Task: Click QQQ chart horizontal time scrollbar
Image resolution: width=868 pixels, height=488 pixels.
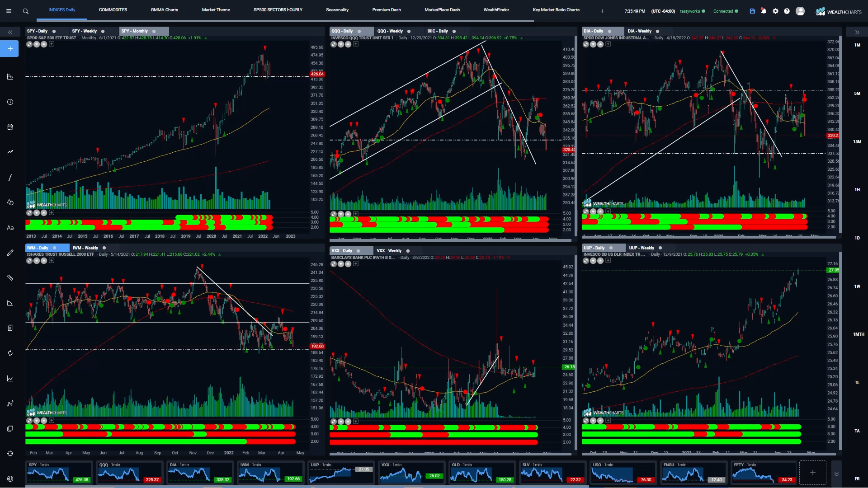Action: point(451,240)
